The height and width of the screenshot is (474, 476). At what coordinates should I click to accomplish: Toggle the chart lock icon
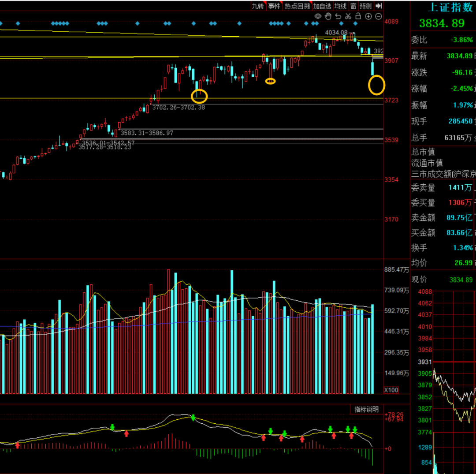click(x=358, y=16)
